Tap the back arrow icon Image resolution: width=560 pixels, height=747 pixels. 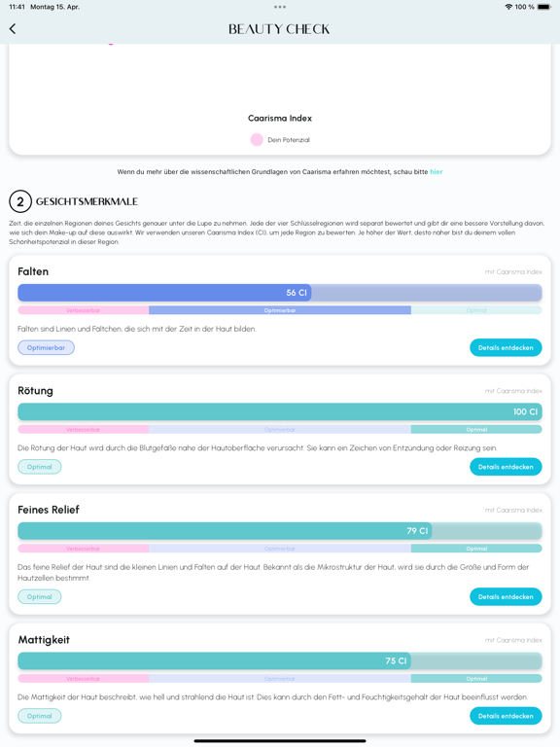click(13, 29)
